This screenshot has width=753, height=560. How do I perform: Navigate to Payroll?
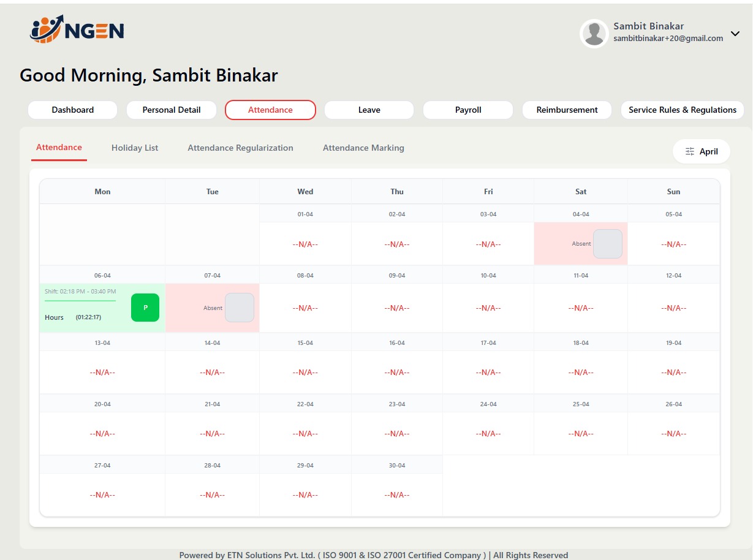(x=468, y=110)
